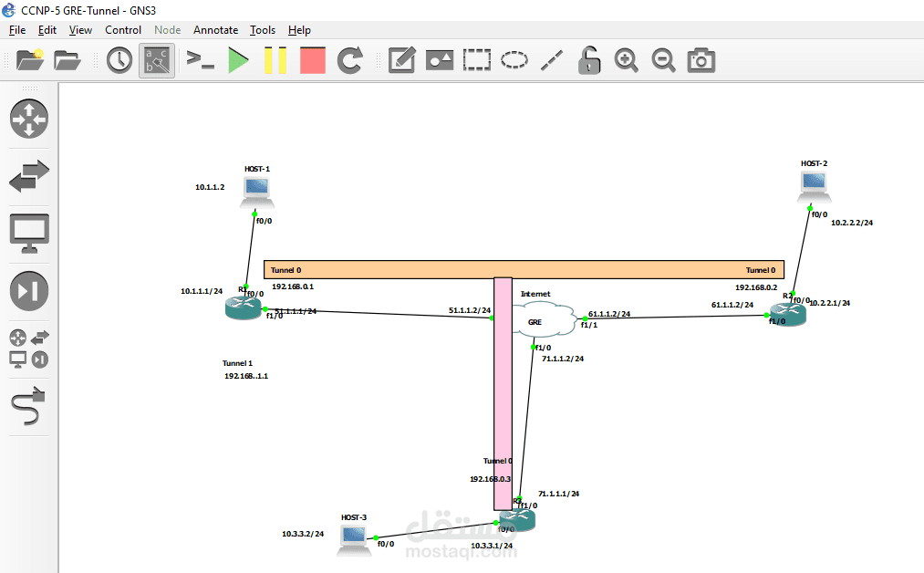The image size is (924, 573).
Task: Toggle the lock items padlock icon
Action: point(590,60)
